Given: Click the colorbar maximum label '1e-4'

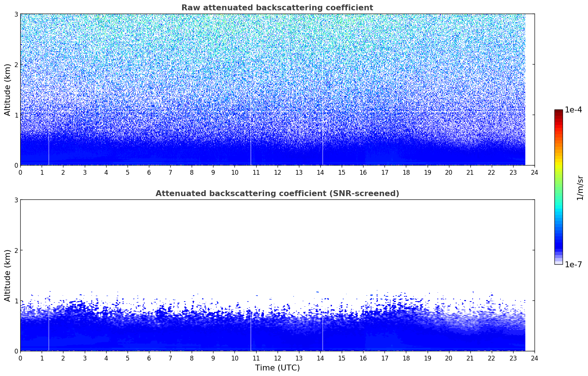Looking at the screenshot, I should [x=573, y=110].
